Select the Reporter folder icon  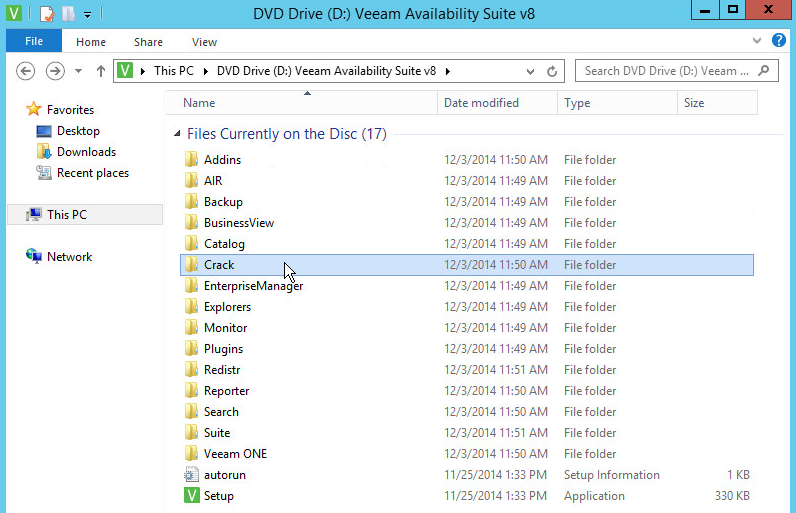coord(191,391)
